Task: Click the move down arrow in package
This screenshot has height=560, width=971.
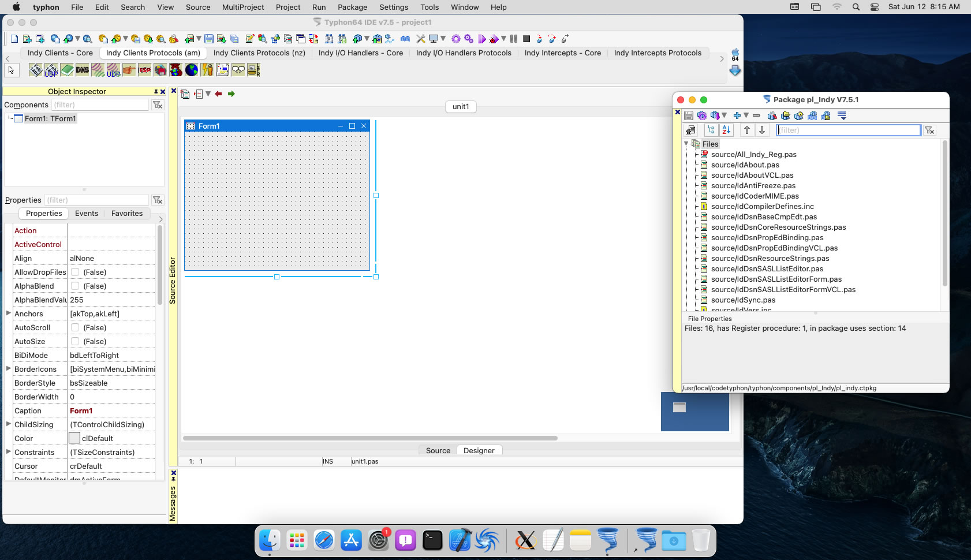Action: point(762,130)
